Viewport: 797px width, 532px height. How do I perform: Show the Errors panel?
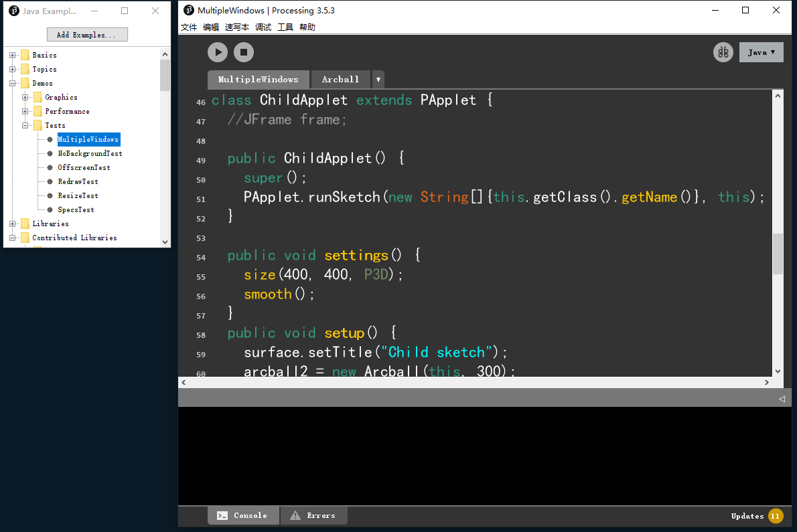pos(313,515)
